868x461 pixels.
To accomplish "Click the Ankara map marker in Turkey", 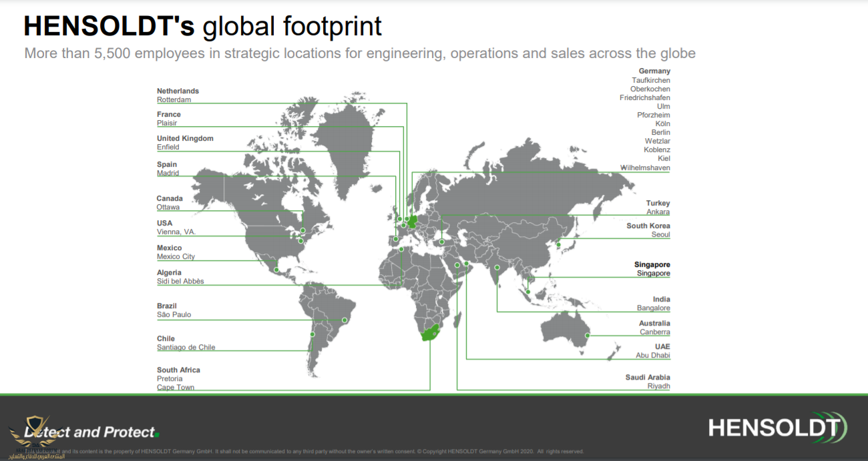I will click(441, 242).
